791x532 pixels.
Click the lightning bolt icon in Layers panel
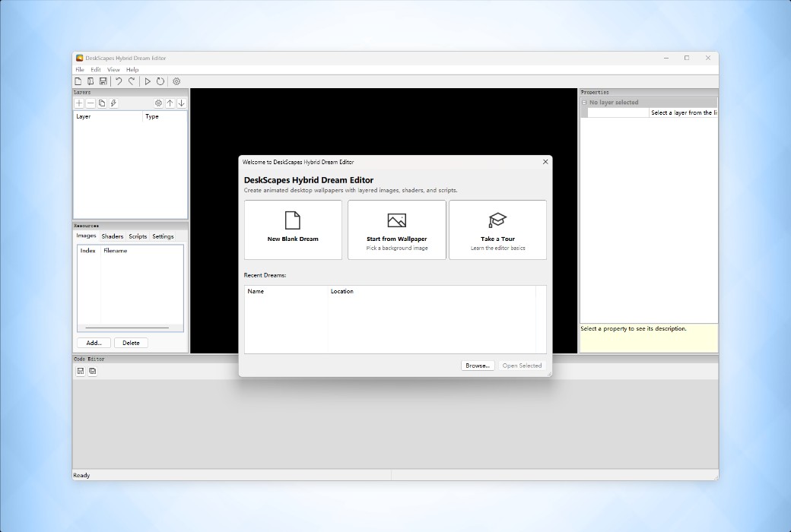point(113,103)
